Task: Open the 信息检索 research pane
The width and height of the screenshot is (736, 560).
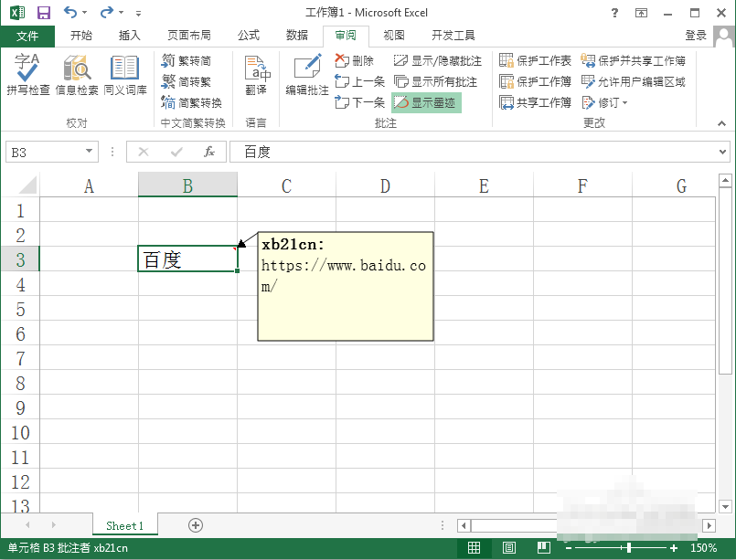Action: [x=76, y=74]
